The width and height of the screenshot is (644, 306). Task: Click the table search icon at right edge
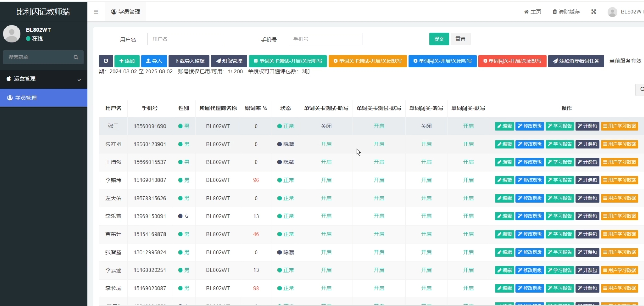tap(641, 89)
